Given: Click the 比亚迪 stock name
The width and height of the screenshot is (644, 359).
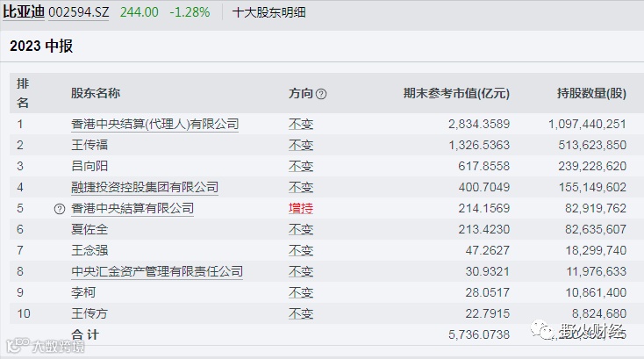Looking at the screenshot, I should tap(24, 11).
